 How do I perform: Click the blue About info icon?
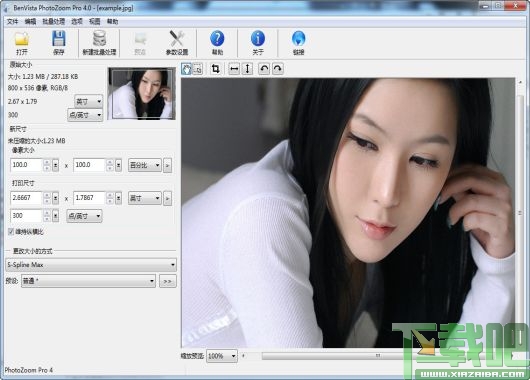point(258,39)
